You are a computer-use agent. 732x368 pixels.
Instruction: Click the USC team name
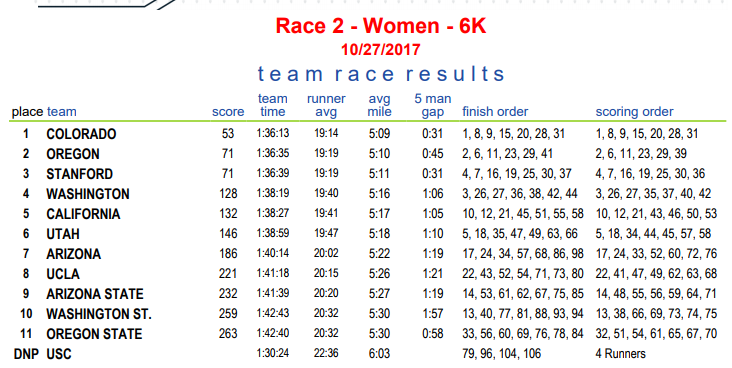59,354
